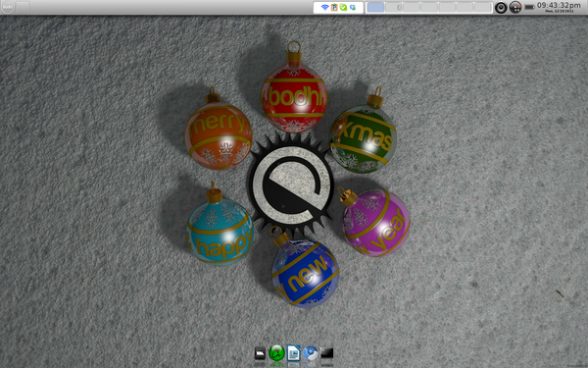
Task: Click the 09:43:32pm clock to show calendar
Action: [559, 6]
